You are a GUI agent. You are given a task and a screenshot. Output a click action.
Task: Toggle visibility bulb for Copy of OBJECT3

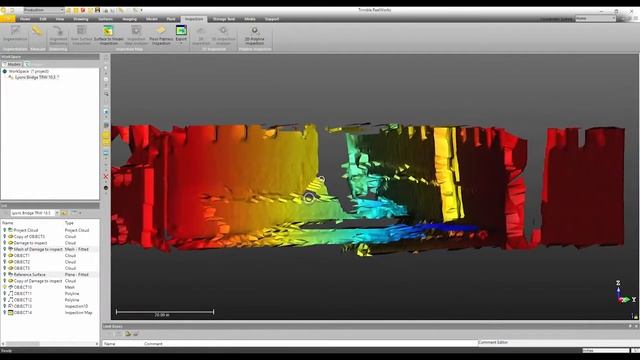point(5,236)
